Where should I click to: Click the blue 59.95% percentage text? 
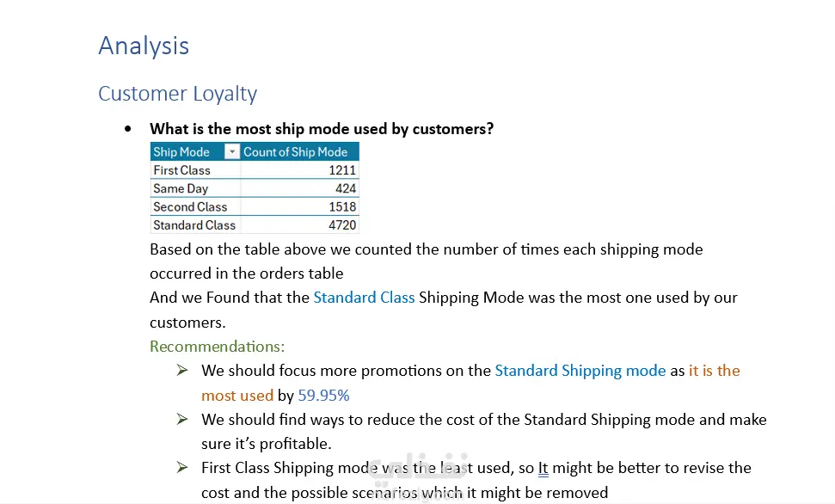click(323, 396)
